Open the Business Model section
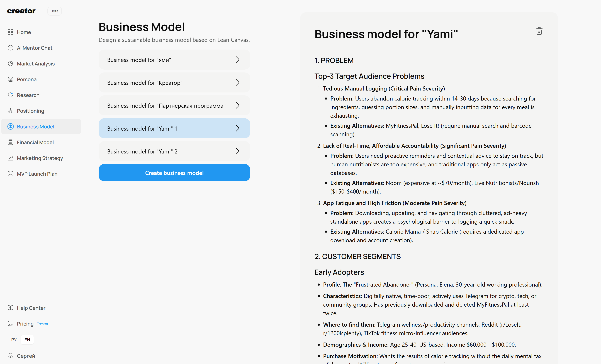 point(35,126)
